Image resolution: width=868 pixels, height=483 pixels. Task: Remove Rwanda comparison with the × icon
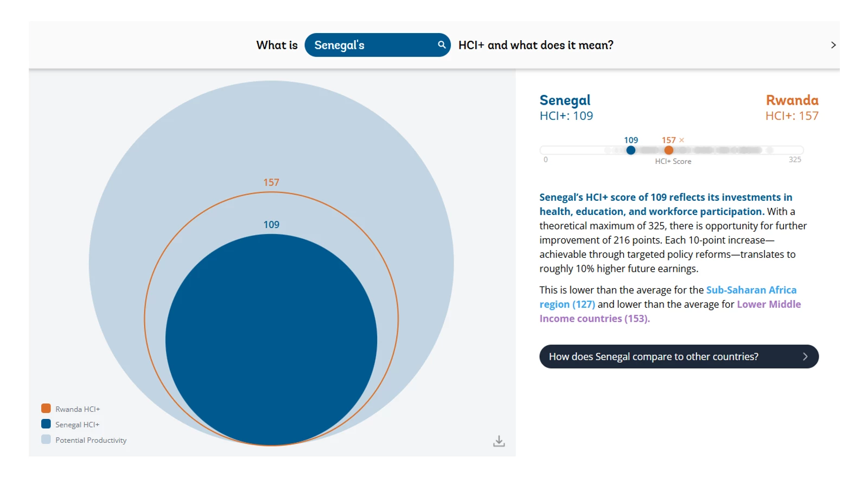(682, 140)
